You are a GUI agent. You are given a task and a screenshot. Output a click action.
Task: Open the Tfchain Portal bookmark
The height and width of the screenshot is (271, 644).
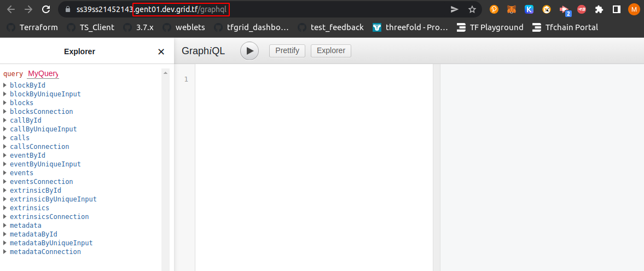(565, 27)
